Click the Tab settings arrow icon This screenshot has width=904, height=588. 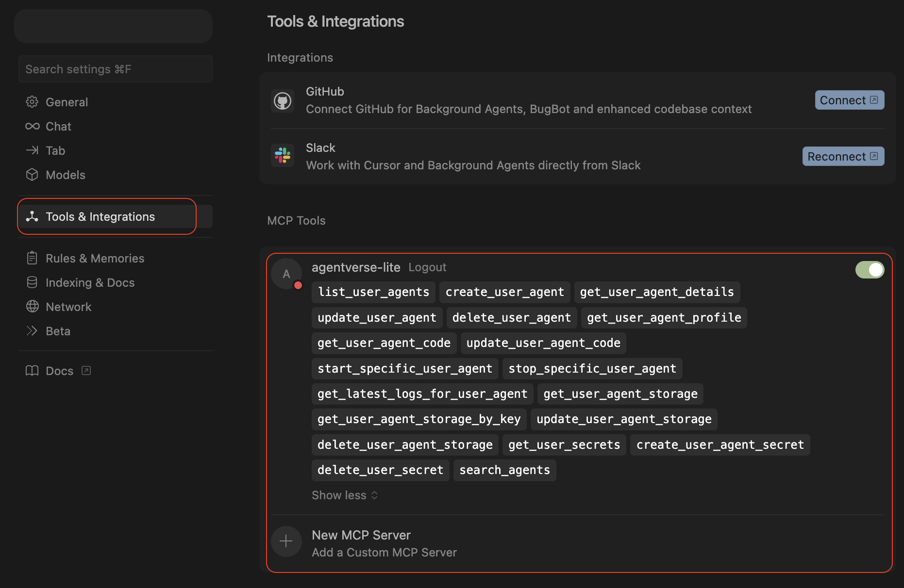[x=32, y=150]
